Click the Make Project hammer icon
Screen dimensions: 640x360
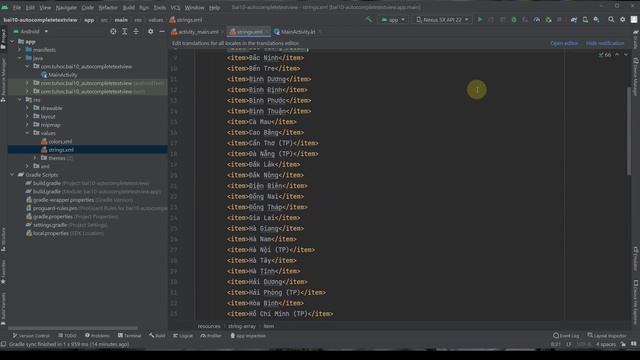pos(369,20)
